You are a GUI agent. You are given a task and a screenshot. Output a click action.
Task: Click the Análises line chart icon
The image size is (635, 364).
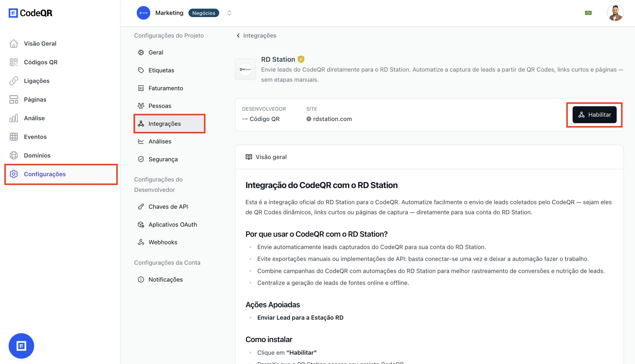pyautogui.click(x=141, y=141)
